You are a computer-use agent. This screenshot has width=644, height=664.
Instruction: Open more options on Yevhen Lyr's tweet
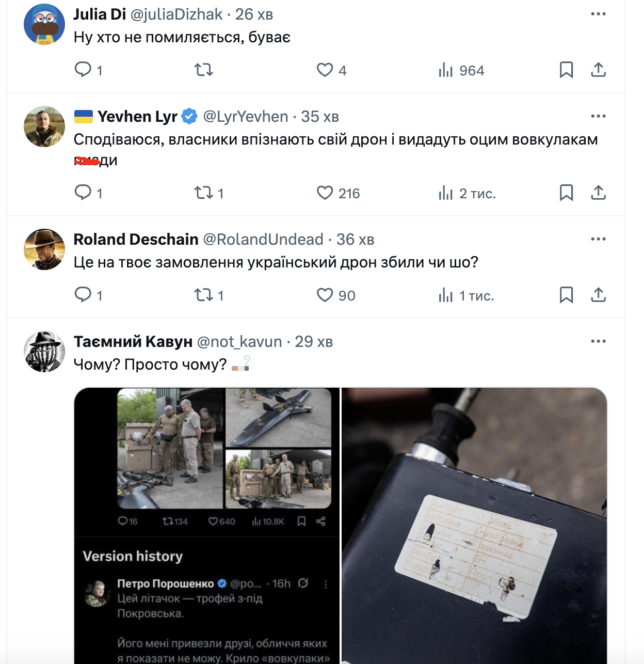coord(598,116)
